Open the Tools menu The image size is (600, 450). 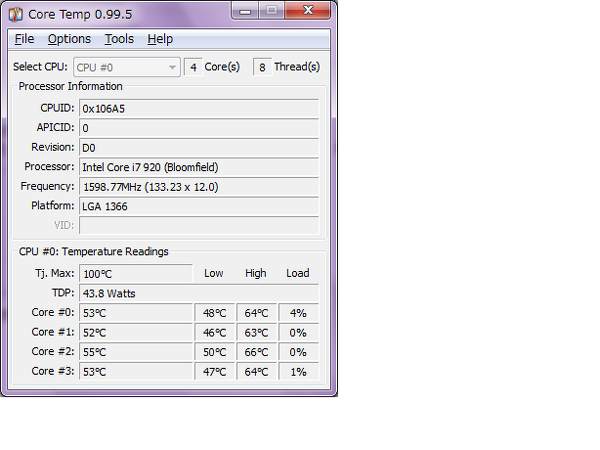119,39
